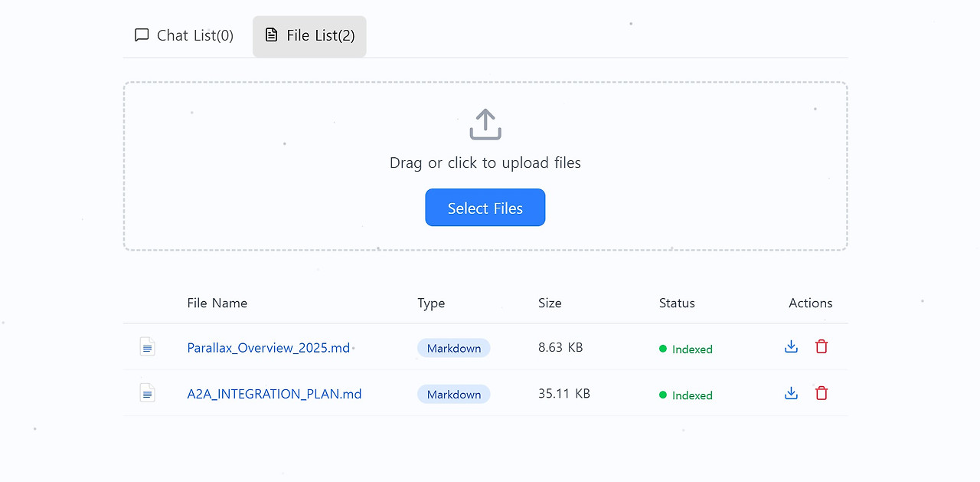The width and height of the screenshot is (980, 482).
Task: Click the document icon beside Parallax_Overview_2025.md
Action: pos(147,346)
